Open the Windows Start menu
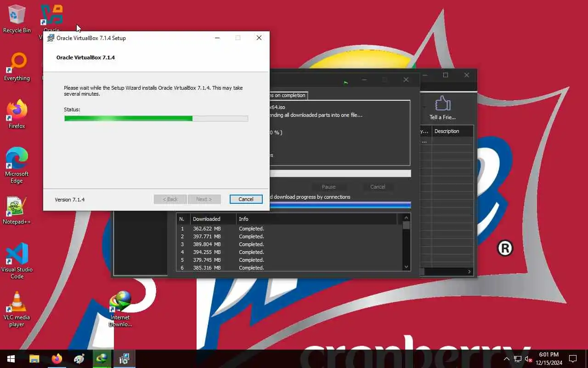The height and width of the screenshot is (368, 588). point(11,359)
